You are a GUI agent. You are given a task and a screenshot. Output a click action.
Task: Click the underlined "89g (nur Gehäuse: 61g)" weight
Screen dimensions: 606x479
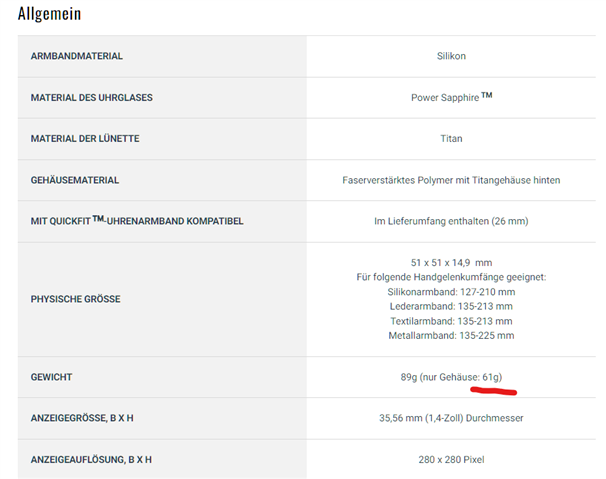tap(451, 377)
